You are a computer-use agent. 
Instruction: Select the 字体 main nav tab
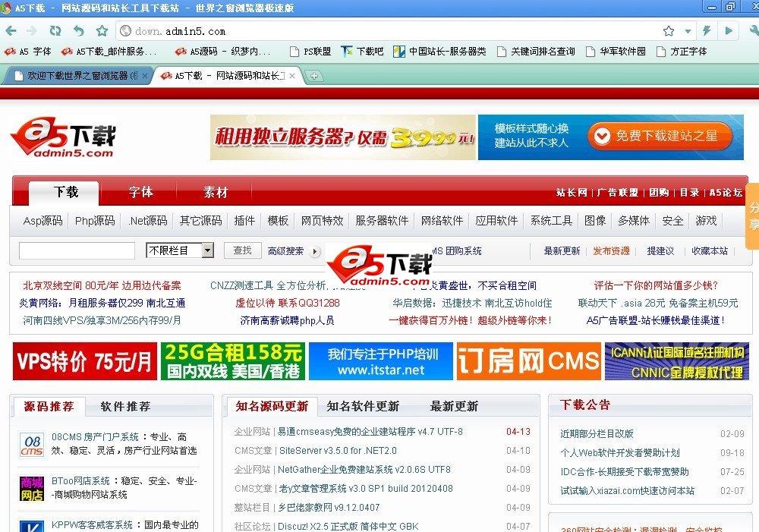tap(140, 192)
